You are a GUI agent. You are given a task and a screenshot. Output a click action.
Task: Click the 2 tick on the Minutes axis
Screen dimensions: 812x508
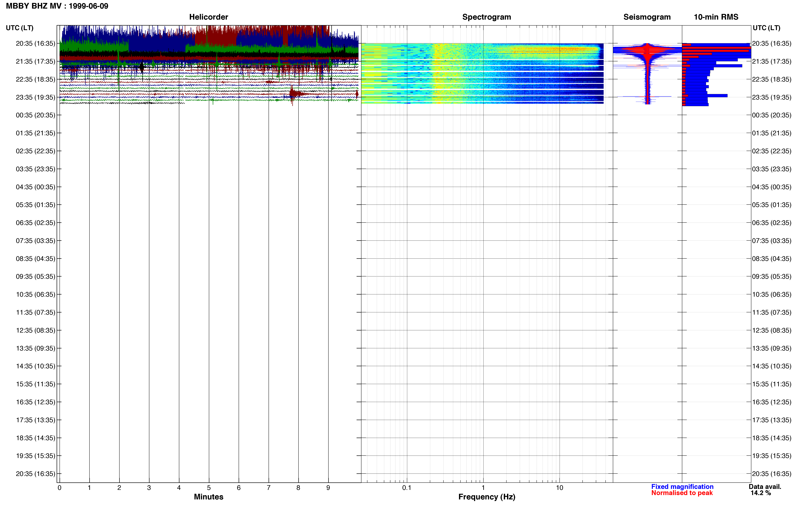click(x=119, y=487)
